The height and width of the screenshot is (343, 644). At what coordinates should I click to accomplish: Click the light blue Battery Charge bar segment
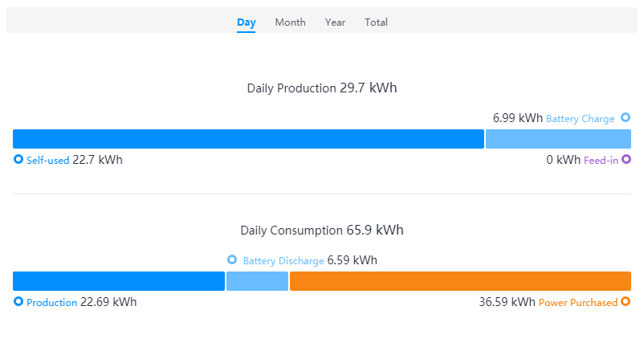[x=558, y=139]
